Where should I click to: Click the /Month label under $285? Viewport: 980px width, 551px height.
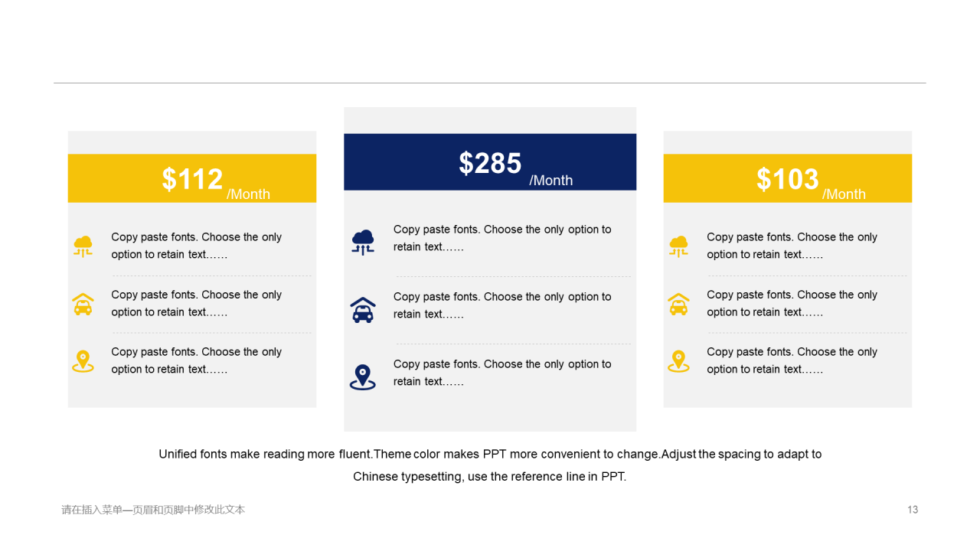(x=550, y=181)
